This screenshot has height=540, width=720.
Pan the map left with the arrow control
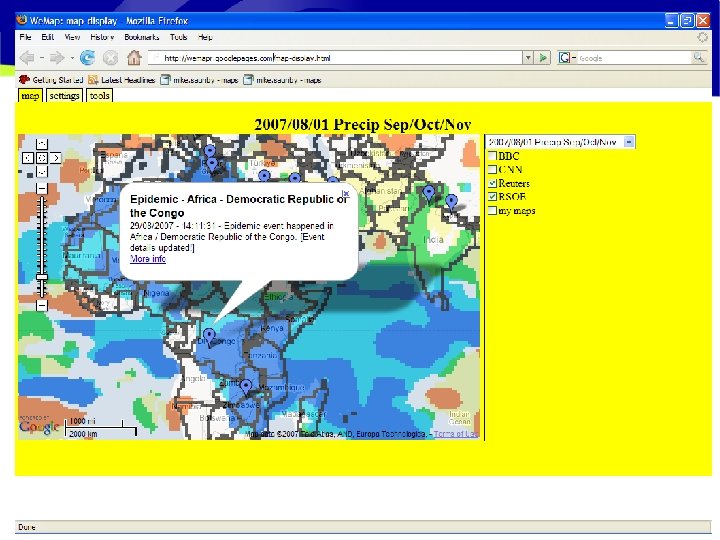(28, 158)
